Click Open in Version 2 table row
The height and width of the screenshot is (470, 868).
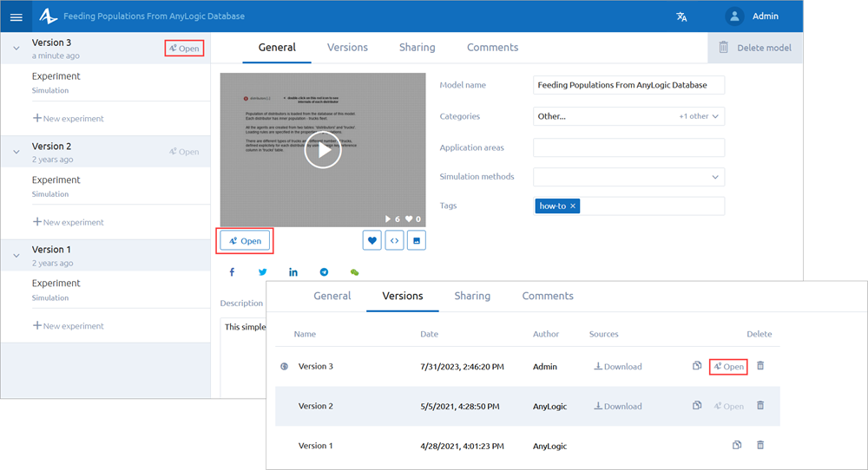click(x=728, y=406)
